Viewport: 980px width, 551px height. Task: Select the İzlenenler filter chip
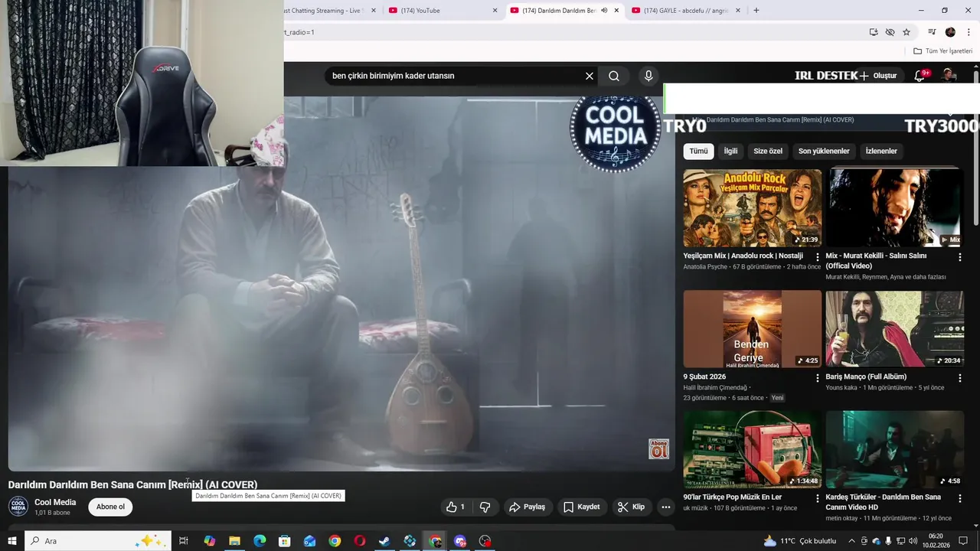click(x=881, y=151)
